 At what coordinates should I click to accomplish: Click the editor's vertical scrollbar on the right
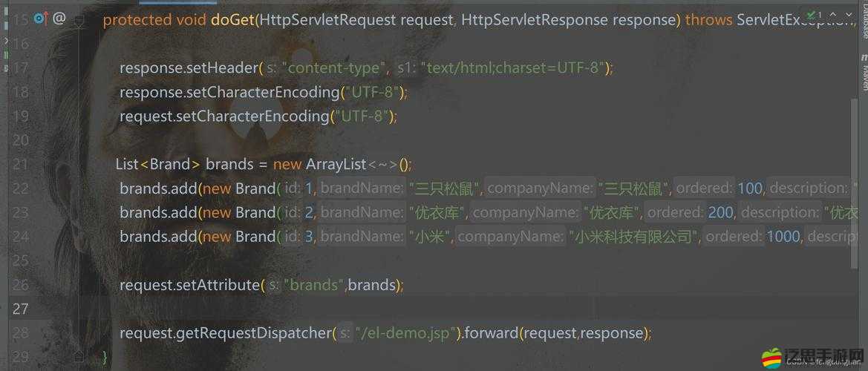(854, 148)
